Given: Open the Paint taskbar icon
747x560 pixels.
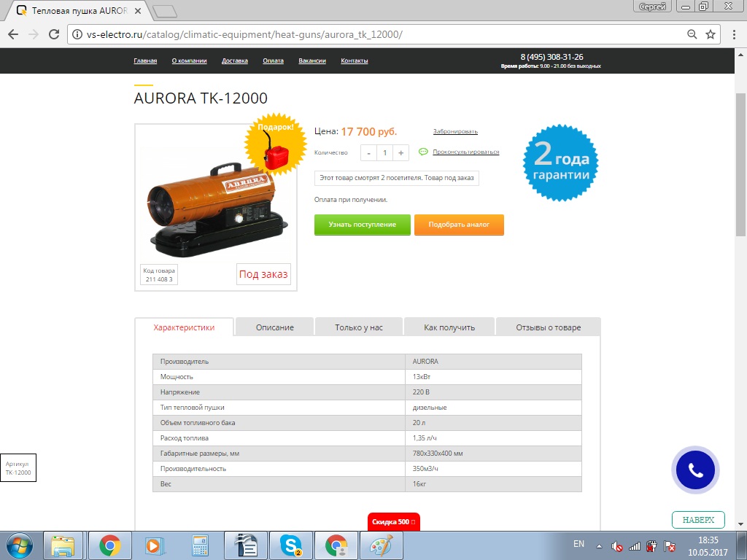Looking at the screenshot, I should tap(381, 545).
